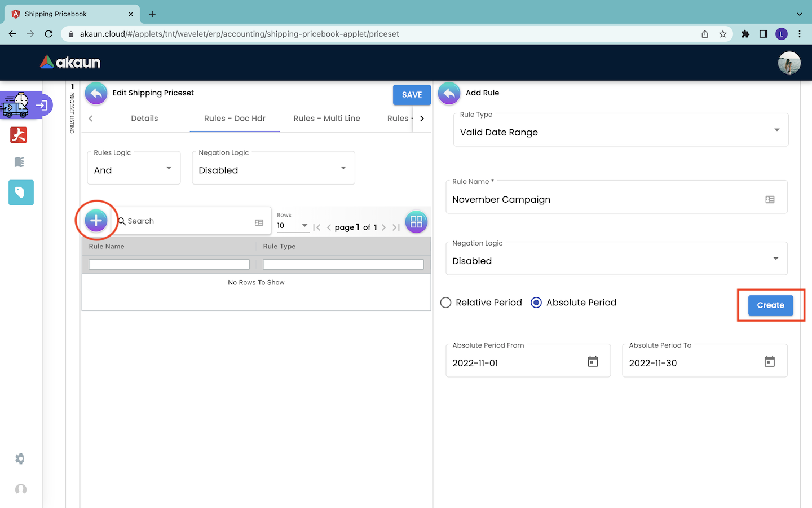Open the teal price tag sidebar icon

21,192
